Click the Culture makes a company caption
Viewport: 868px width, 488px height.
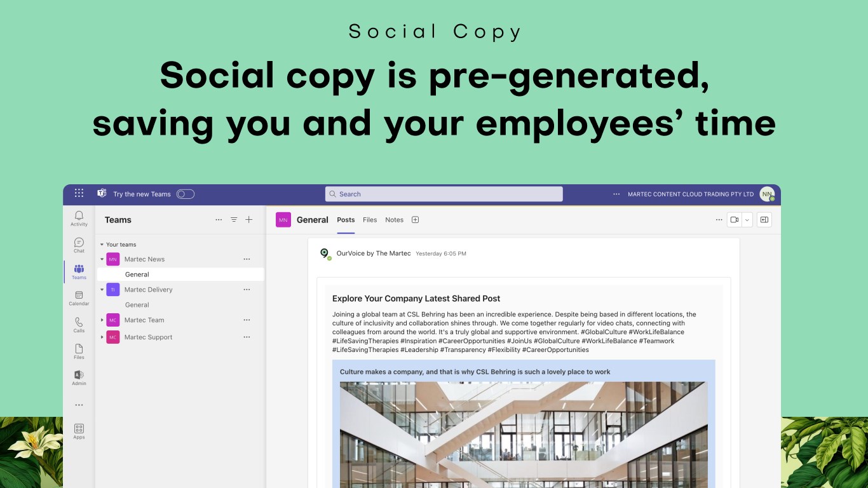(475, 372)
